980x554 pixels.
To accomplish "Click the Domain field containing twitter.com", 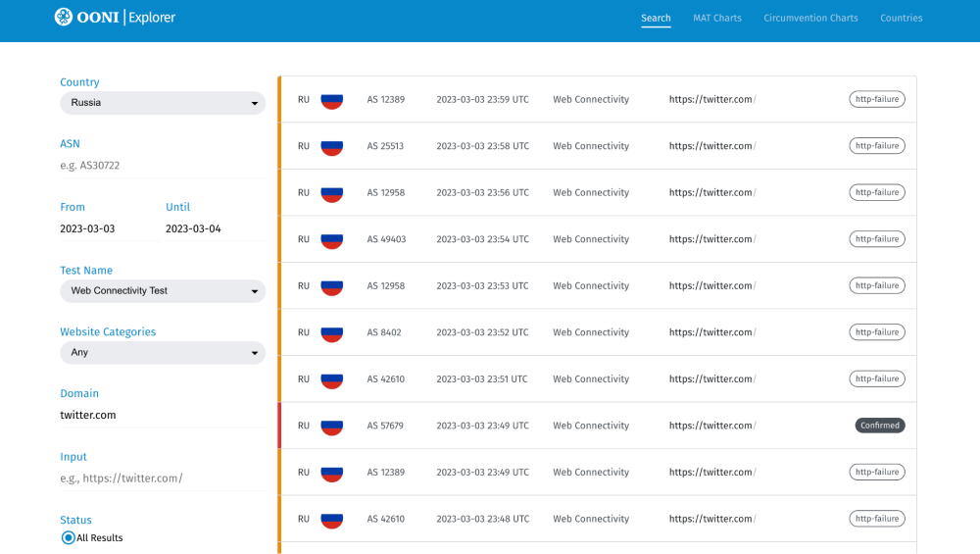I will tap(162, 415).
